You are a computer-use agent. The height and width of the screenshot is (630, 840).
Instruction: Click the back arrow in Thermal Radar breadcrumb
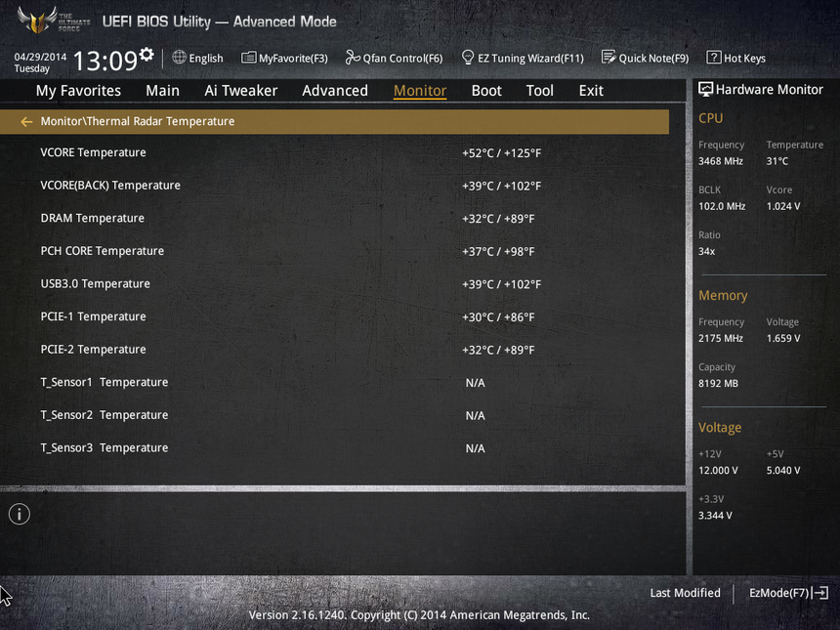[26, 122]
